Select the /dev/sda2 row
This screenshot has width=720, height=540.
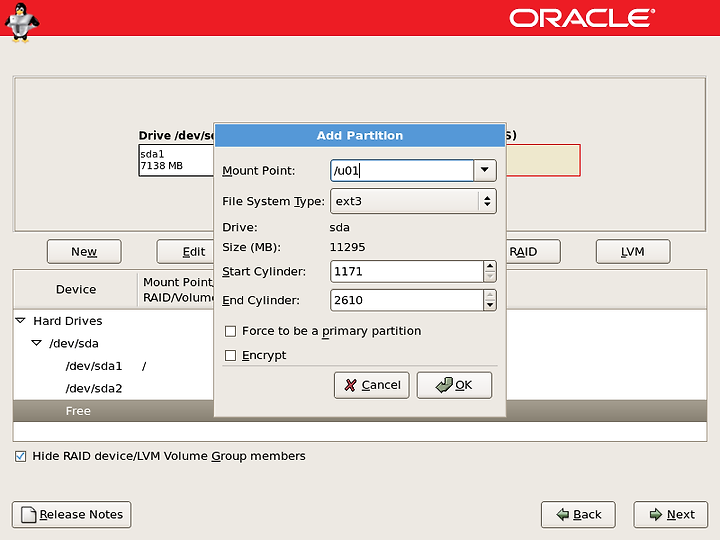(114, 388)
